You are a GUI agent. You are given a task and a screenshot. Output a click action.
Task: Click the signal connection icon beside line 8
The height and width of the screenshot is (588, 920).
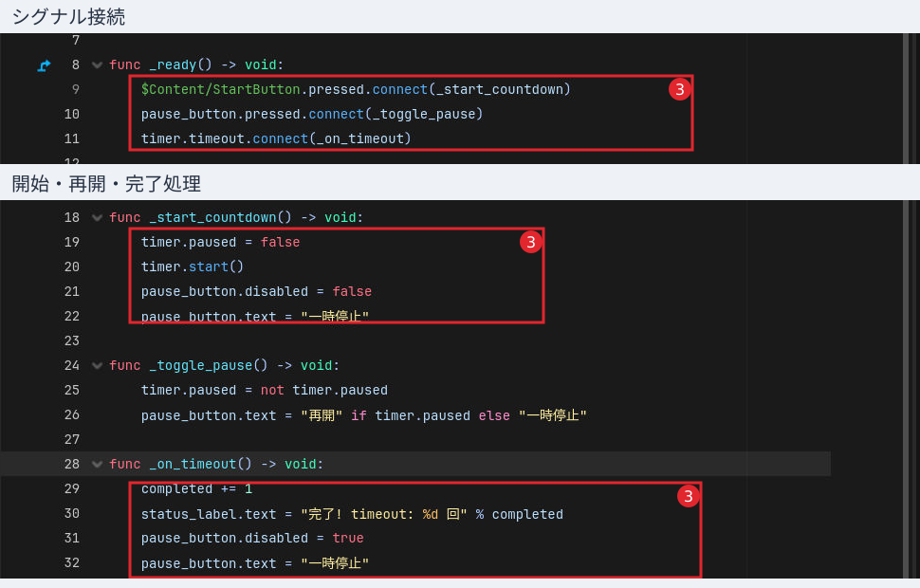[44, 65]
